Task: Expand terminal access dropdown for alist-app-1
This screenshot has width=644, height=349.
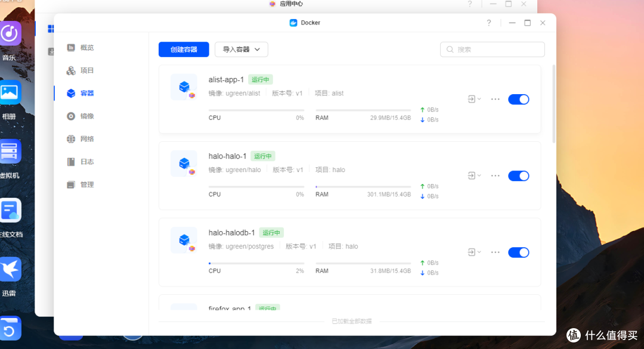Action: tap(474, 99)
